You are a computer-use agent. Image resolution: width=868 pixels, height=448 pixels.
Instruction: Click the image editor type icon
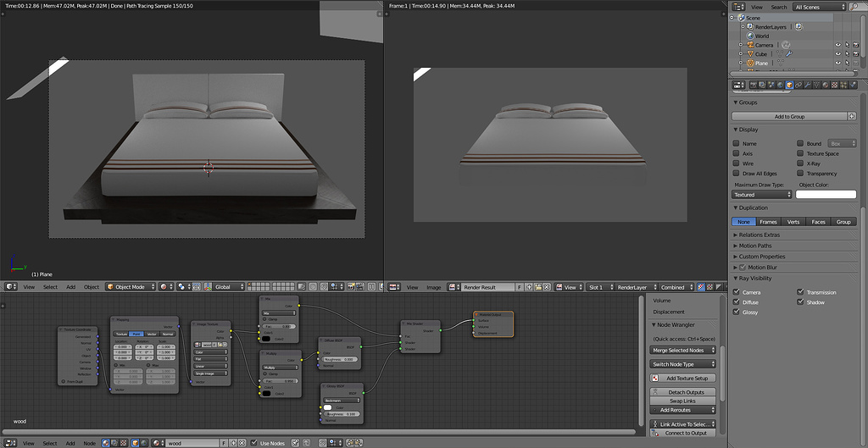click(x=394, y=287)
